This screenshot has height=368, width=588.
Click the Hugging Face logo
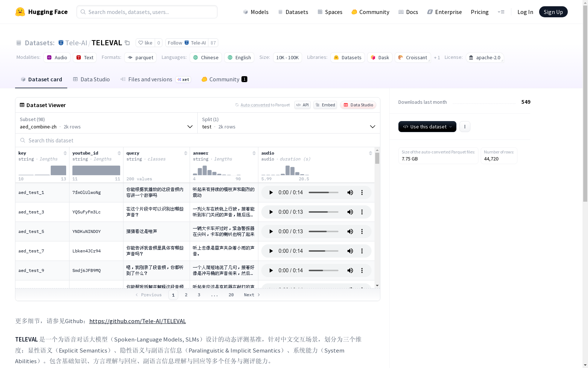[x=42, y=12]
